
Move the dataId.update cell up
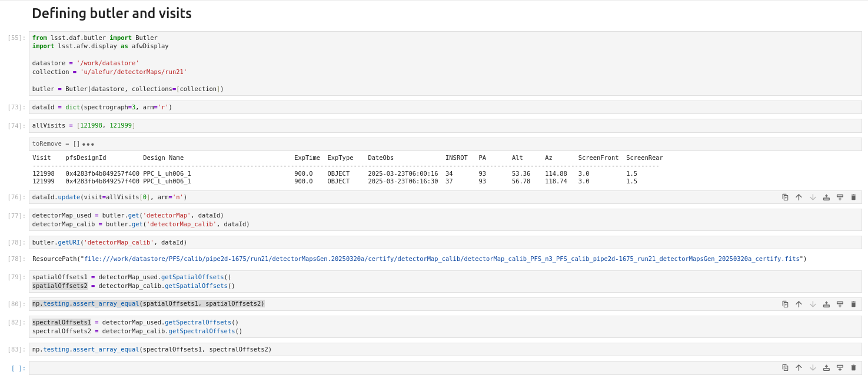tap(799, 197)
